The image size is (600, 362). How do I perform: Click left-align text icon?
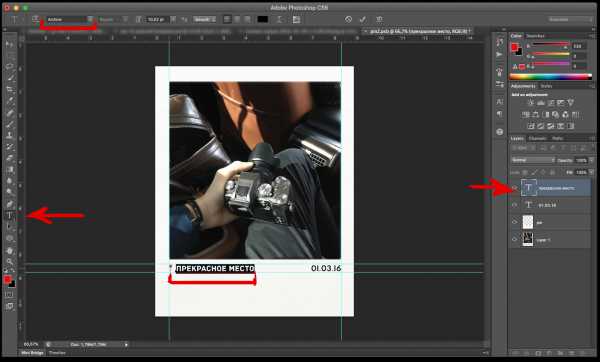[227, 19]
